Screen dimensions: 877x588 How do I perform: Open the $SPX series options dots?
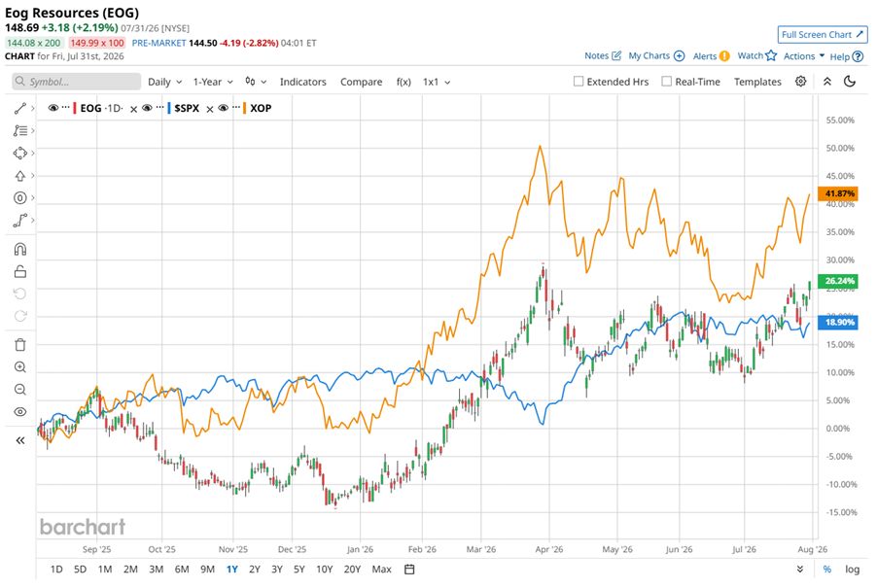tap(160, 107)
